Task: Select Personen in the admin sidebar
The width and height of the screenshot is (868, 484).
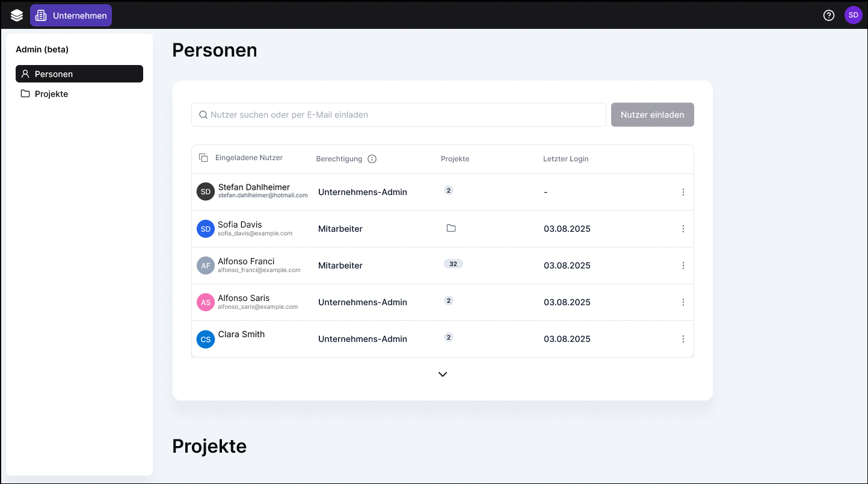Action: [x=79, y=74]
